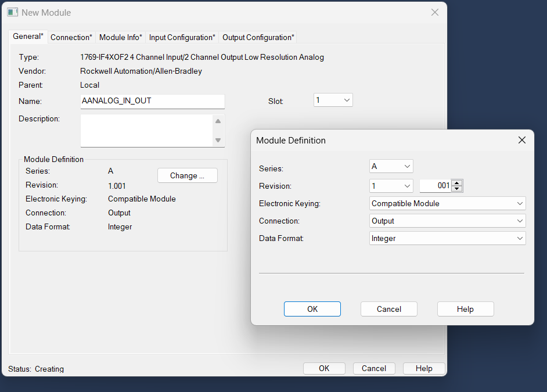
Task: Click the New Module title bar icon
Action: (13, 12)
